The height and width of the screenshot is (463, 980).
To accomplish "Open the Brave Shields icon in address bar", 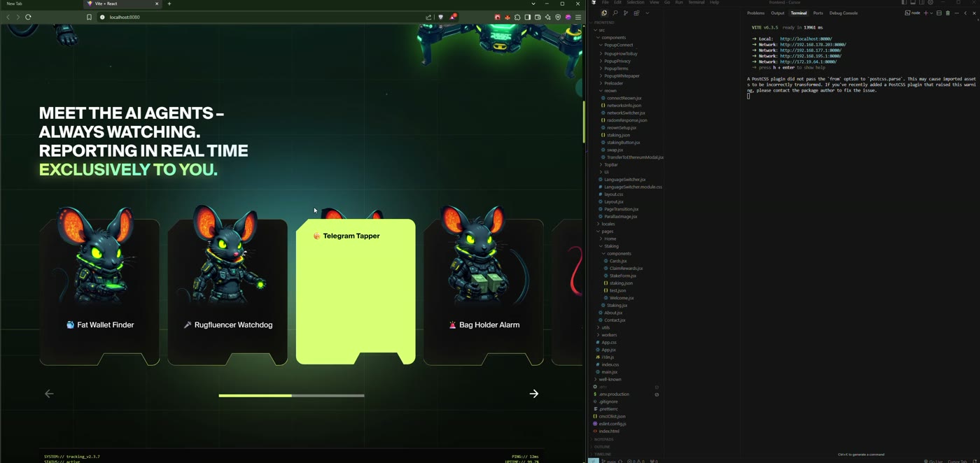I will pos(440,17).
